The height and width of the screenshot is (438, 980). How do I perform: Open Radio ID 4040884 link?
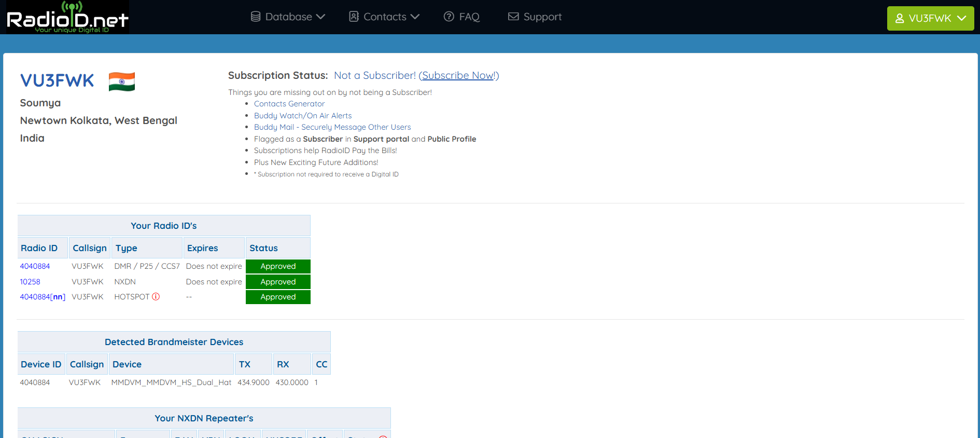coord(35,266)
